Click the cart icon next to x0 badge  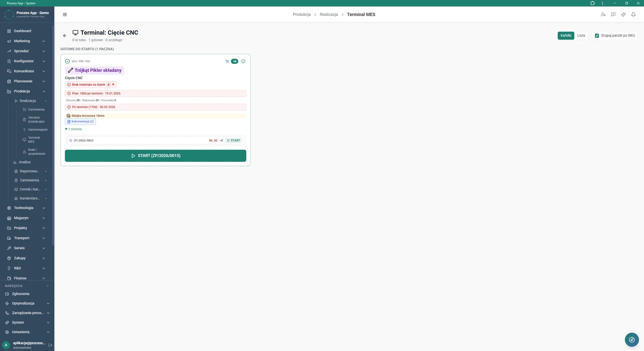(227, 62)
